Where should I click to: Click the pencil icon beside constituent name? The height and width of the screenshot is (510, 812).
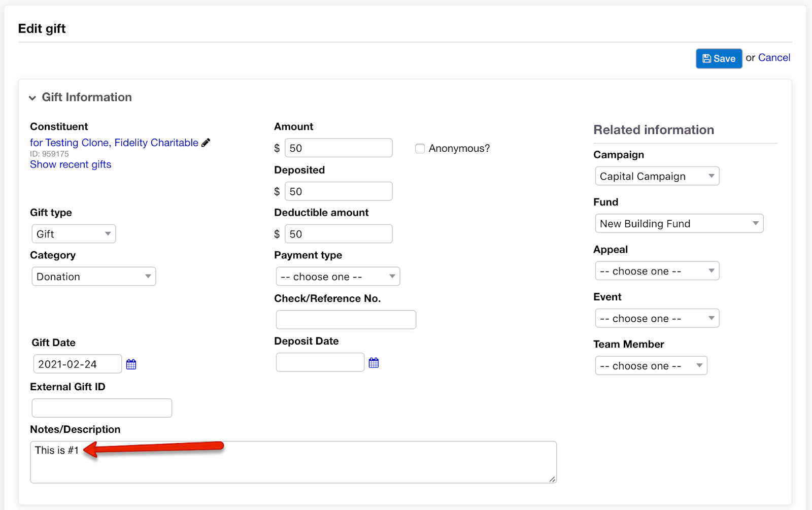click(206, 143)
